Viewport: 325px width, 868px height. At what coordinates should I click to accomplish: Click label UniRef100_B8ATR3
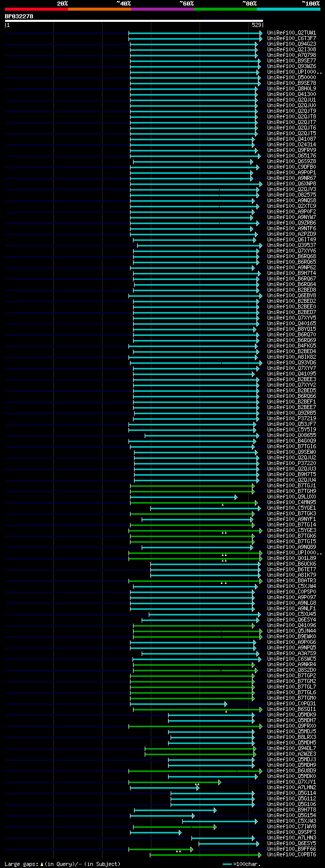[291, 580]
